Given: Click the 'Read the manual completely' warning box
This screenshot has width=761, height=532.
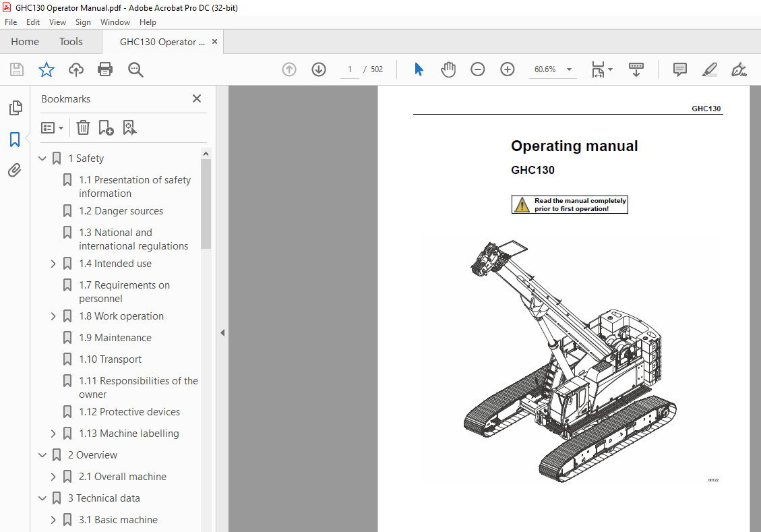Looking at the screenshot, I should pos(570,204).
